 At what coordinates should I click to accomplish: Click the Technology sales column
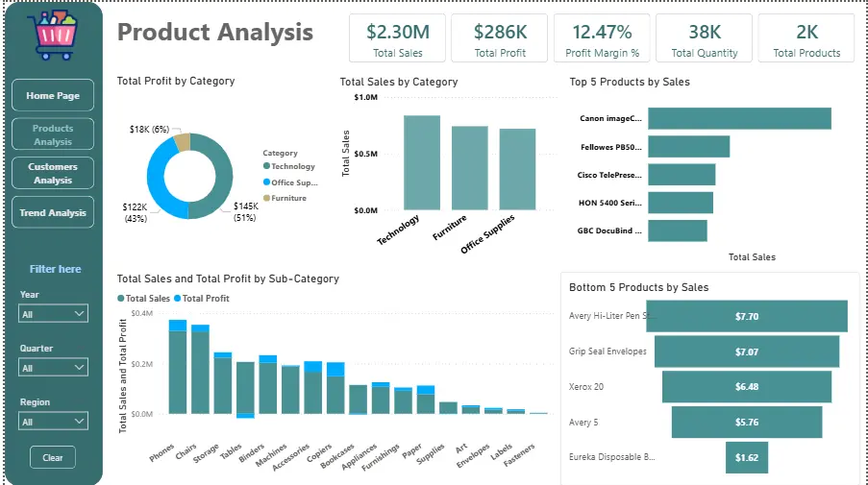tap(422, 162)
